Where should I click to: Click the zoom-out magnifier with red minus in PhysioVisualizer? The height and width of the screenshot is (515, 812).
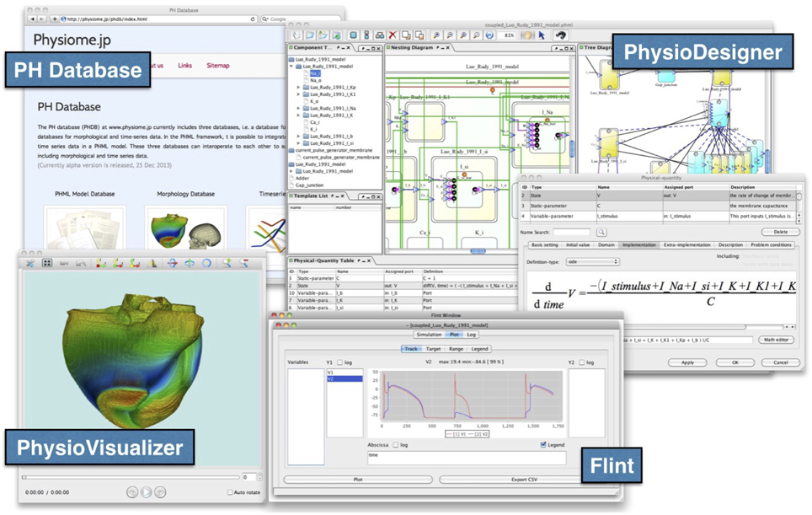[x=244, y=263]
